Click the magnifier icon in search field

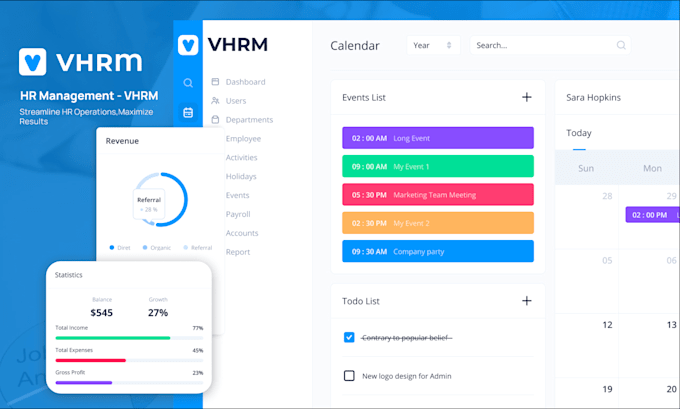click(x=621, y=45)
